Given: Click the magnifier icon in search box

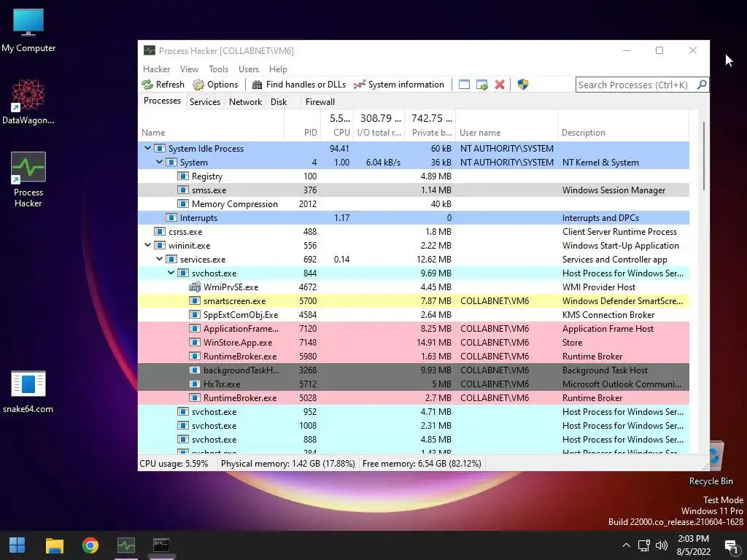Looking at the screenshot, I should click(x=702, y=85).
